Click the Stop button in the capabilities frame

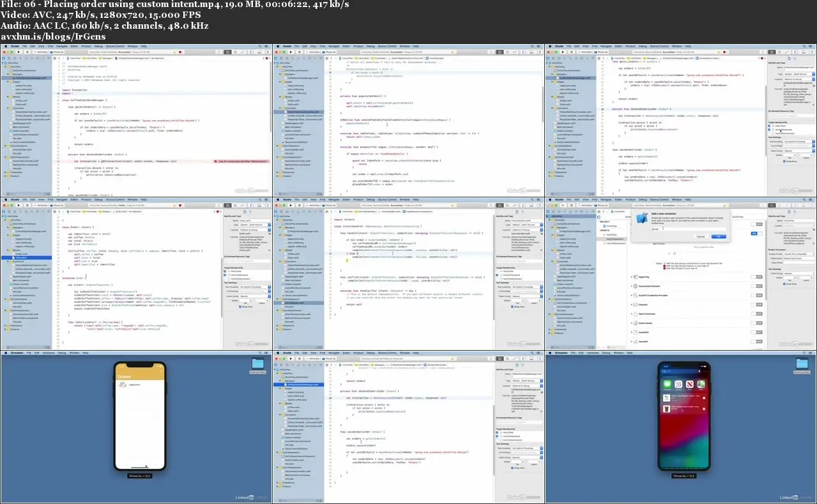click(572, 205)
